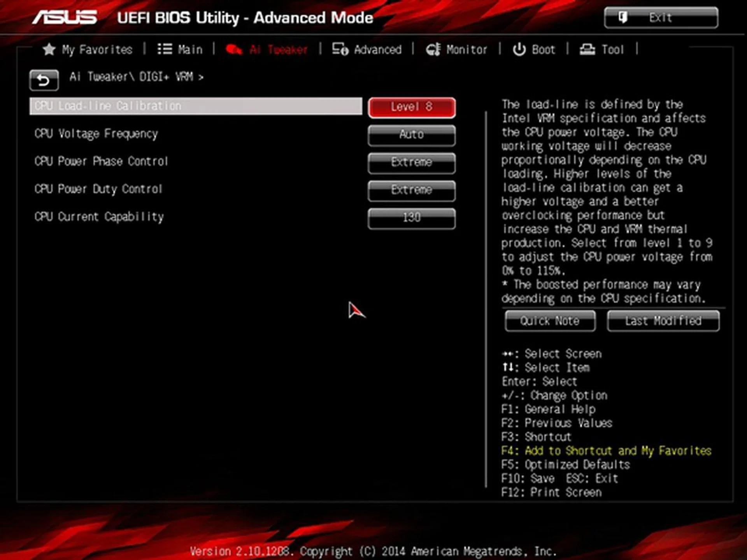Viewport: 747px width, 560px height.
Task: Open CPU Power Phase Control Extreme selector
Action: click(411, 163)
